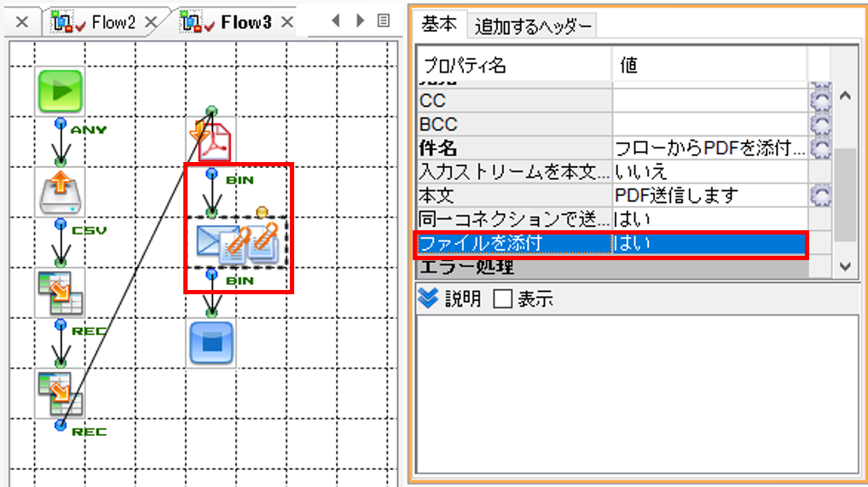The height and width of the screenshot is (487, 868).
Task: Close the Flow3 tab
Action: (x=286, y=23)
